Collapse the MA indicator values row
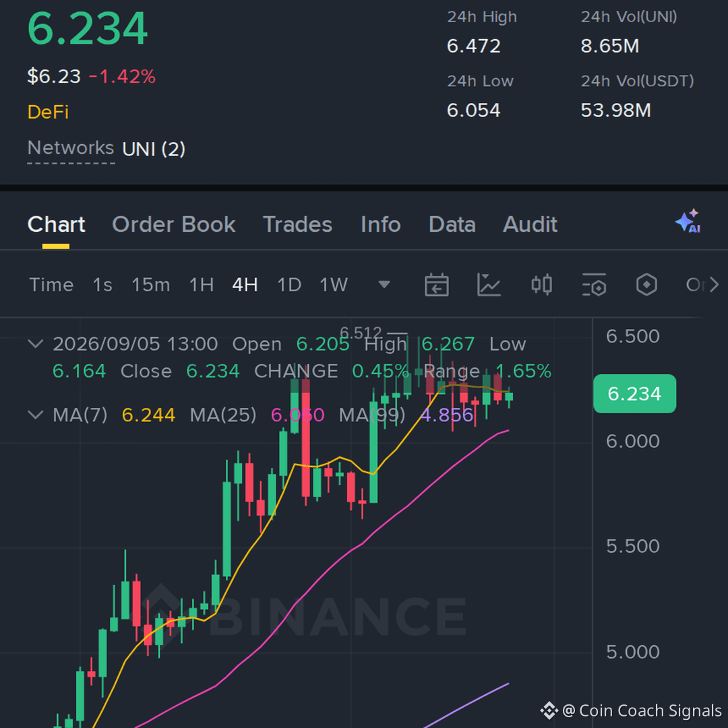 tap(36, 415)
